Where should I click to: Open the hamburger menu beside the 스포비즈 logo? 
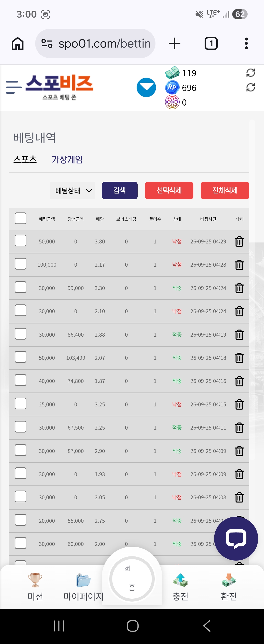tap(14, 87)
